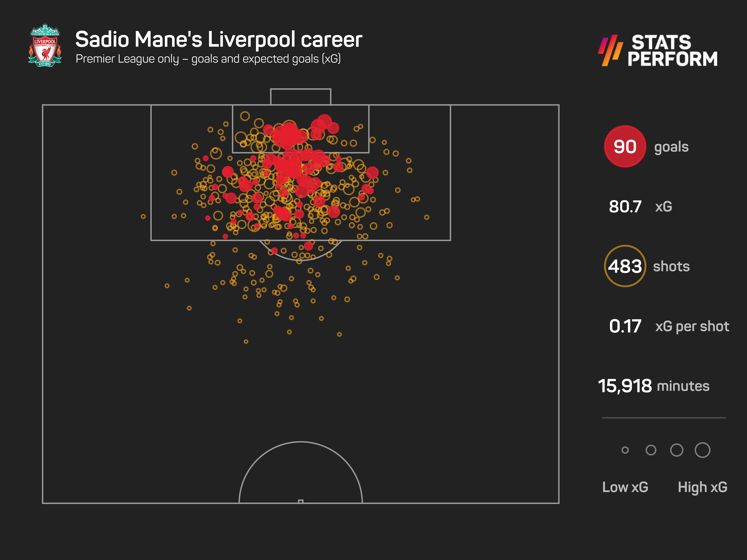Click the orange-ringed 483 shots badge

625,266
